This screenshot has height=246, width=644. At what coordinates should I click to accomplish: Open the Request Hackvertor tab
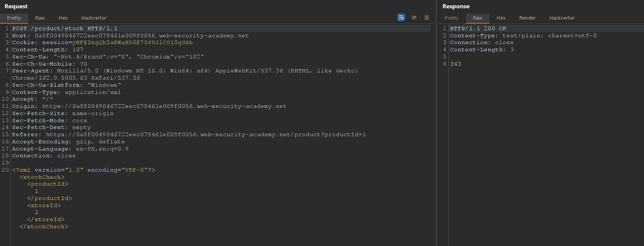pos(94,18)
